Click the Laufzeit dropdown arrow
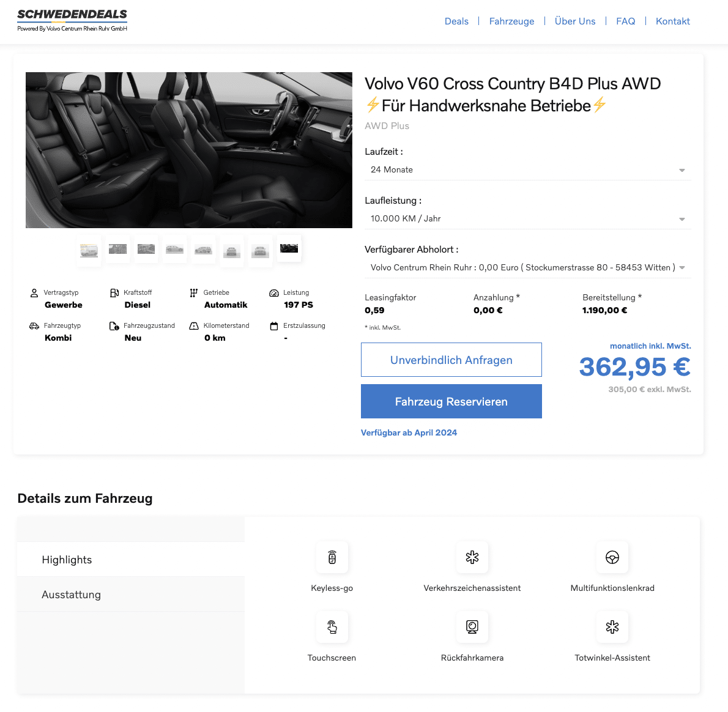This screenshot has height=712, width=728. 682,170
